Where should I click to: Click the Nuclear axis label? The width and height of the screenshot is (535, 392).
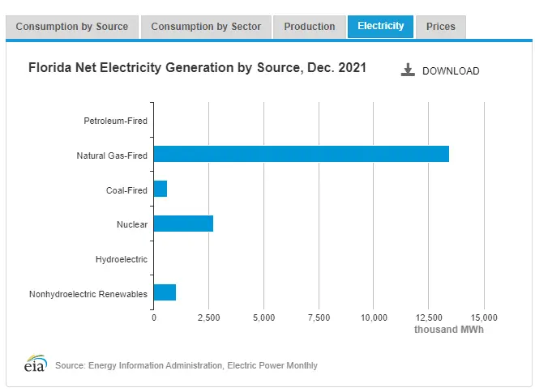tap(132, 224)
